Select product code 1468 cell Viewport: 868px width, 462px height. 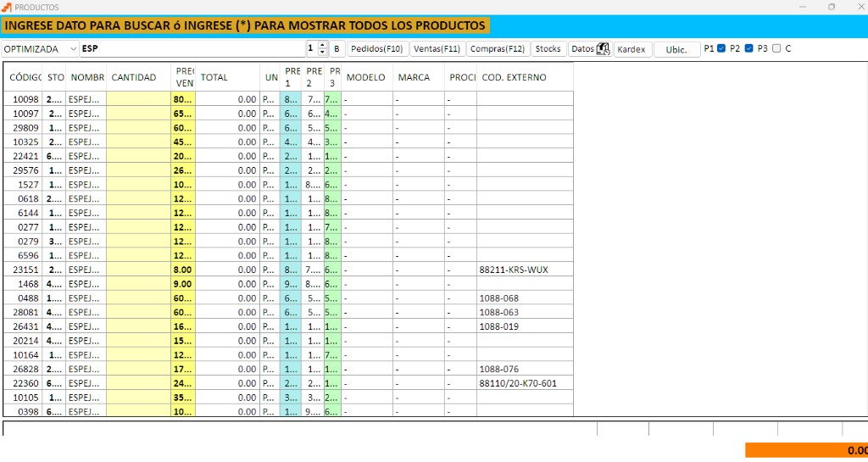click(23, 284)
